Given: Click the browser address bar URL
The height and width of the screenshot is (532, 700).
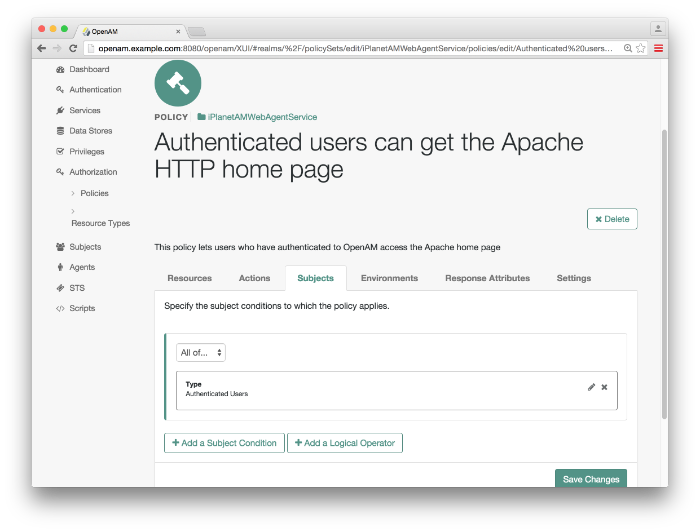Looking at the screenshot, I should point(355,48).
